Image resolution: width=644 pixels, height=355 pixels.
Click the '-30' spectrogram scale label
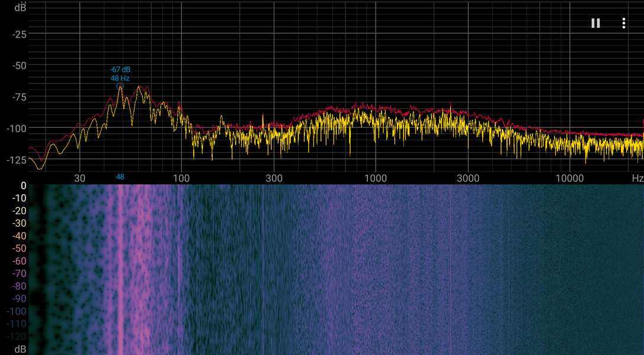click(19, 224)
